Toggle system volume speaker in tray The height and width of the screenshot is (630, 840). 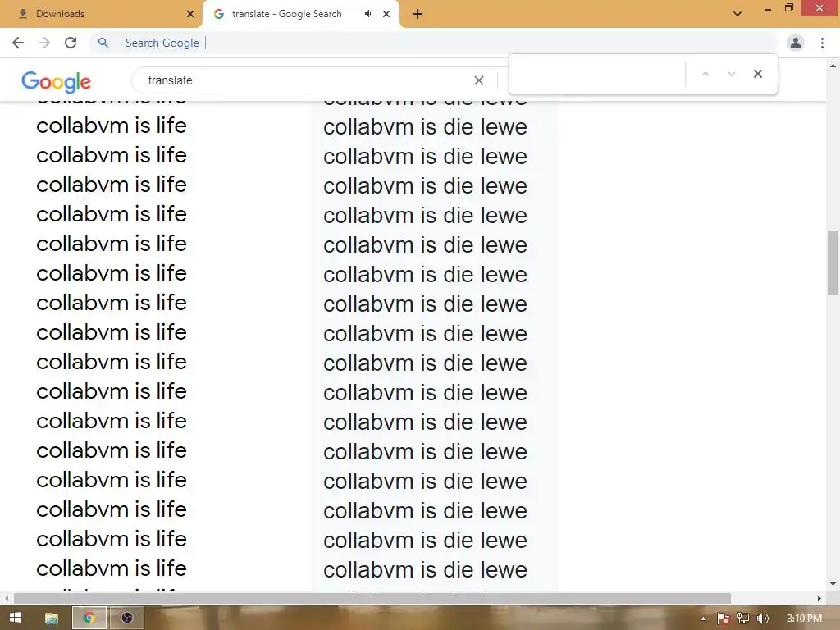tap(763, 618)
